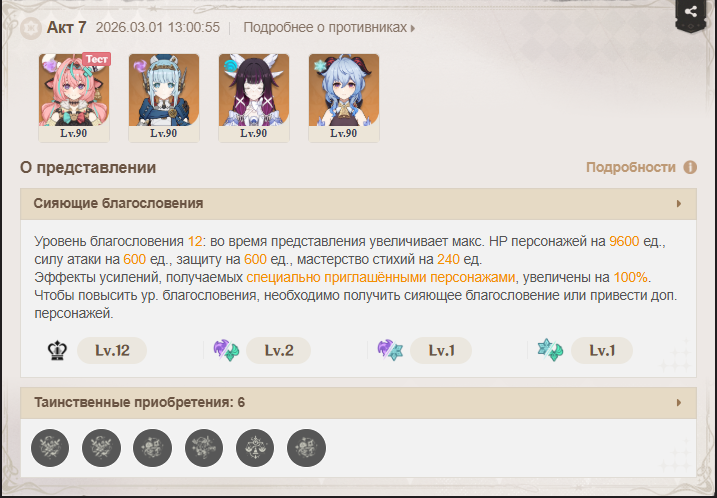
Task: Click the Electro-Cryo reaction icon near the first Lv.1
Action: click(390, 350)
